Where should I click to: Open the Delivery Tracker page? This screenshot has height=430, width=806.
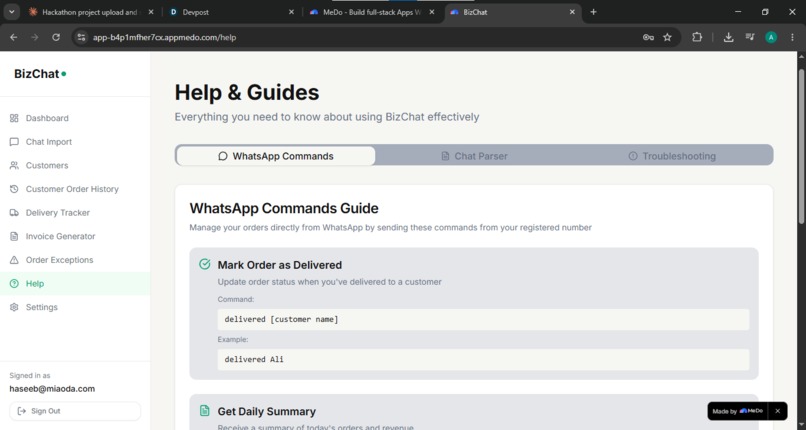coord(75,213)
